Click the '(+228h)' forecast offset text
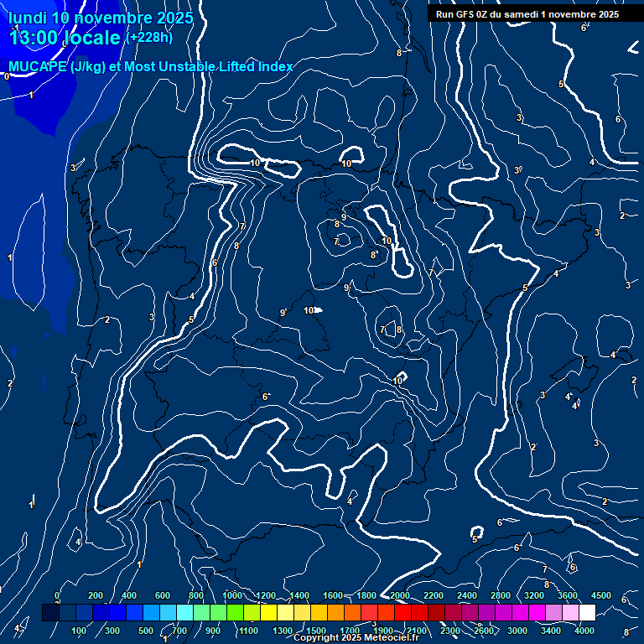 tap(149, 38)
